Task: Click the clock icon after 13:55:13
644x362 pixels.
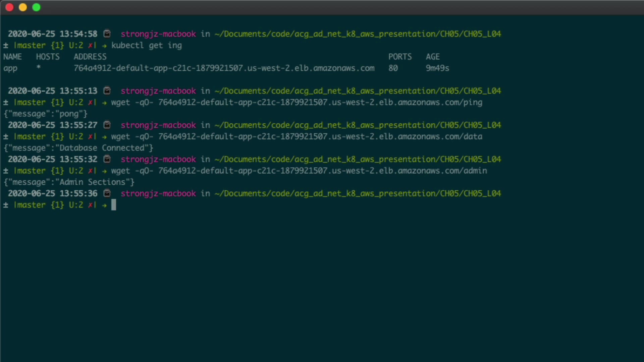Action: coord(107,91)
